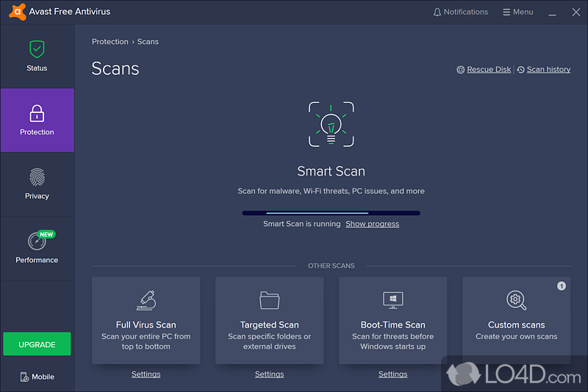Open Settings under Boot-Time Scan
Image resolution: width=588 pixels, height=392 pixels.
pos(392,374)
